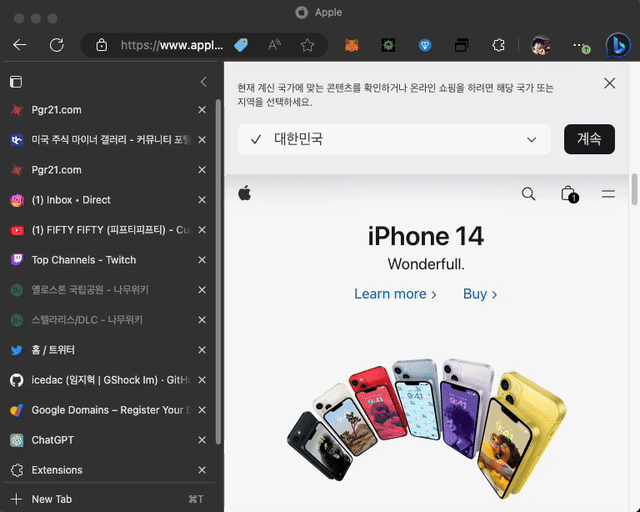Open Settings and more ellipsis menu
Image resolution: width=640 pixels, height=512 pixels.
click(x=580, y=46)
